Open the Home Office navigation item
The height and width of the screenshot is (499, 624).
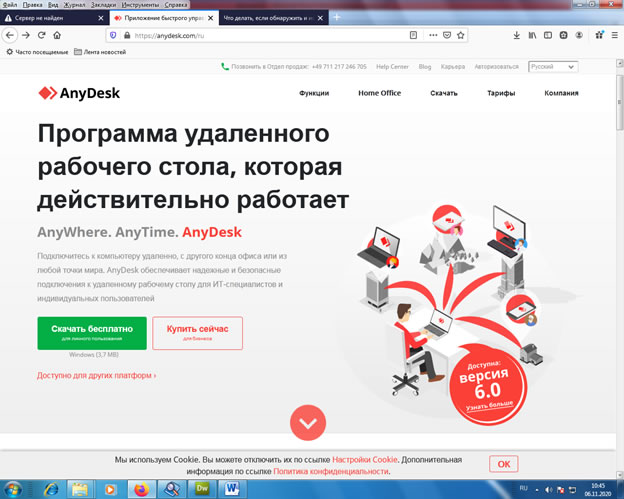[380, 93]
